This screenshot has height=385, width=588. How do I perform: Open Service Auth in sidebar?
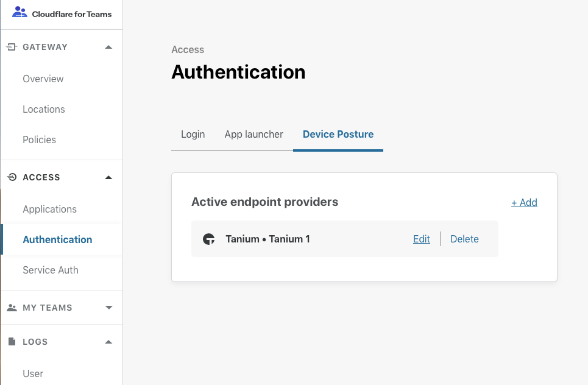(x=51, y=270)
